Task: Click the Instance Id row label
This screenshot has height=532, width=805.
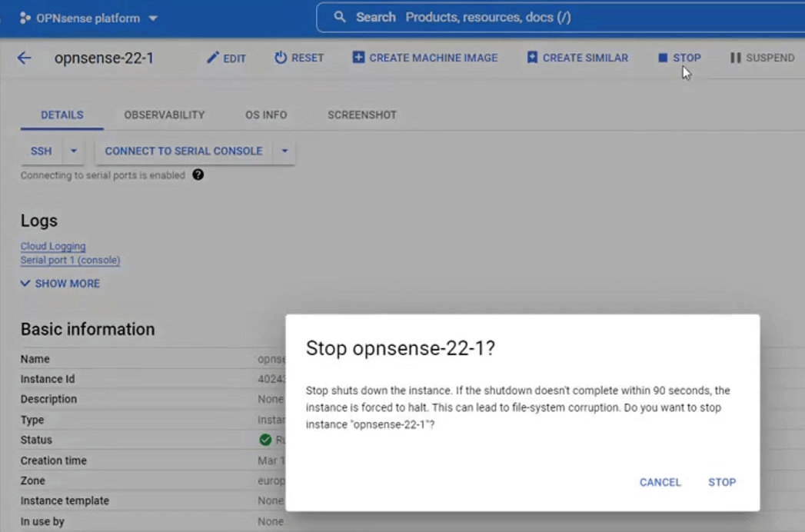Action: tap(48, 379)
